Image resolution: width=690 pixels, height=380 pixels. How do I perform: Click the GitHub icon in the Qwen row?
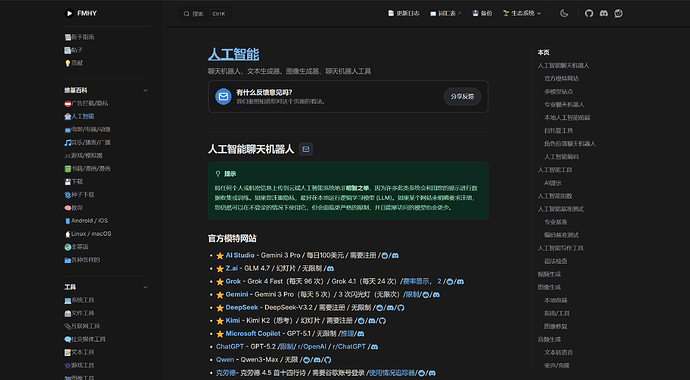pyautogui.click(x=327, y=360)
